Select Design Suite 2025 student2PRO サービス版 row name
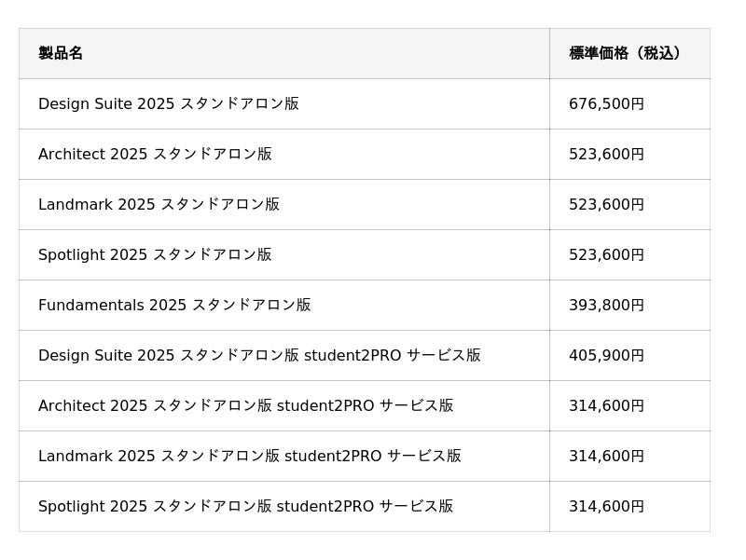This screenshot has height=560, width=746. point(259,356)
